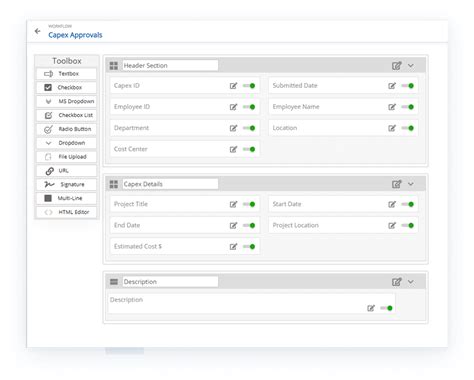Edit the Estimated Cost $ field
The height and width of the screenshot is (380, 474).
233,247
